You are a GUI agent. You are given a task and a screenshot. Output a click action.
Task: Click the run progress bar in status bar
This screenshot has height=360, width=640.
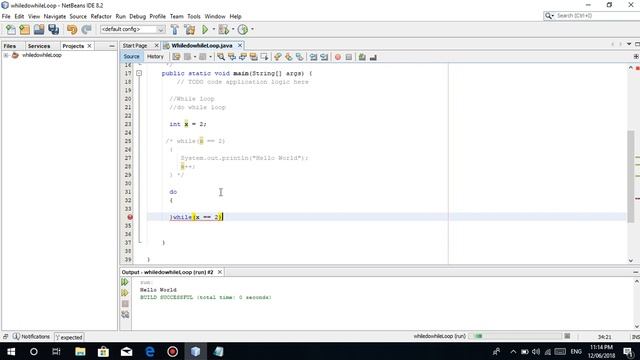point(515,336)
